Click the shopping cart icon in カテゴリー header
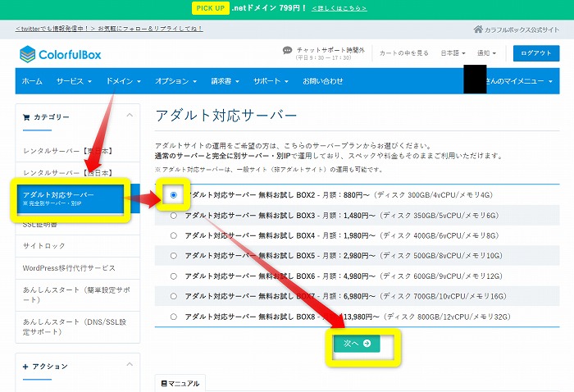The height and width of the screenshot is (392, 574). click(27, 117)
